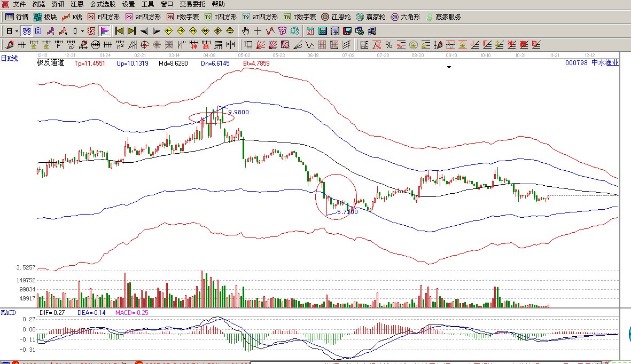631x364 pixels.
Task: Click the 000798 中水渔业 stock label
Action: [x=591, y=63]
